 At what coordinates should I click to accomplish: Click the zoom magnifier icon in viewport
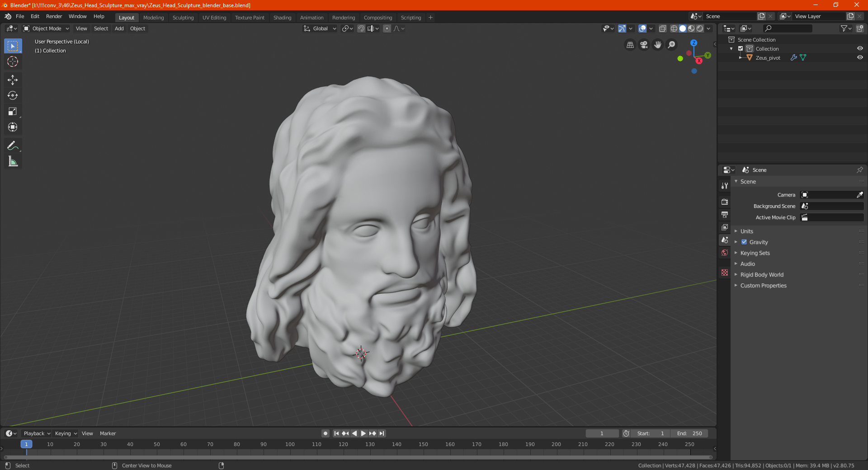click(672, 45)
